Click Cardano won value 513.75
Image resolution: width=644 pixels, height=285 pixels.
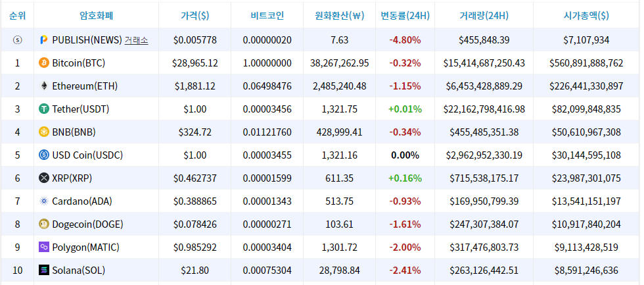340,201
